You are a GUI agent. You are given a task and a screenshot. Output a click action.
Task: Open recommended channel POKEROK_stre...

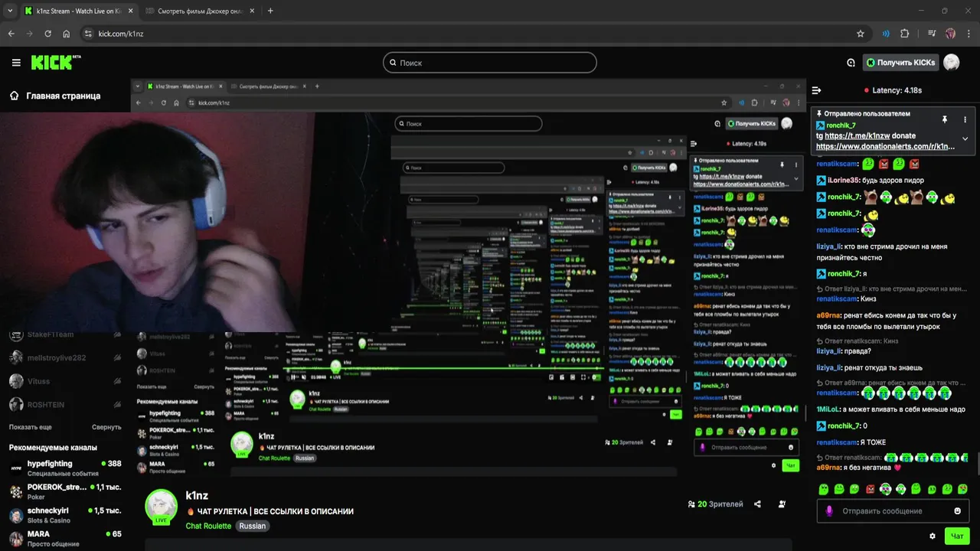(65, 491)
